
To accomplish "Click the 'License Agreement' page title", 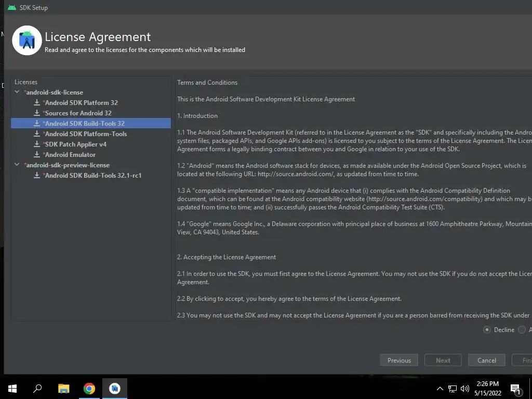I will (x=98, y=37).
